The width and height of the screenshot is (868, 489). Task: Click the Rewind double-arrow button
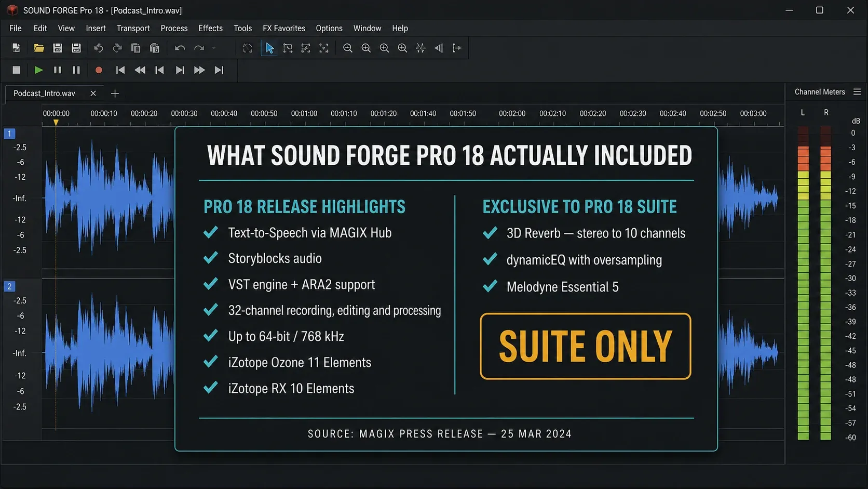click(140, 70)
